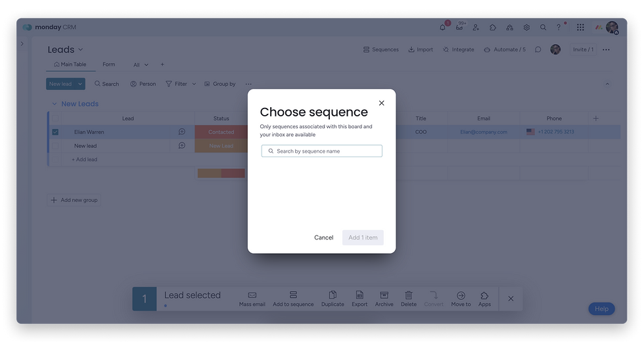
Task: Expand the left sidebar chevron
Action: pyautogui.click(x=22, y=43)
